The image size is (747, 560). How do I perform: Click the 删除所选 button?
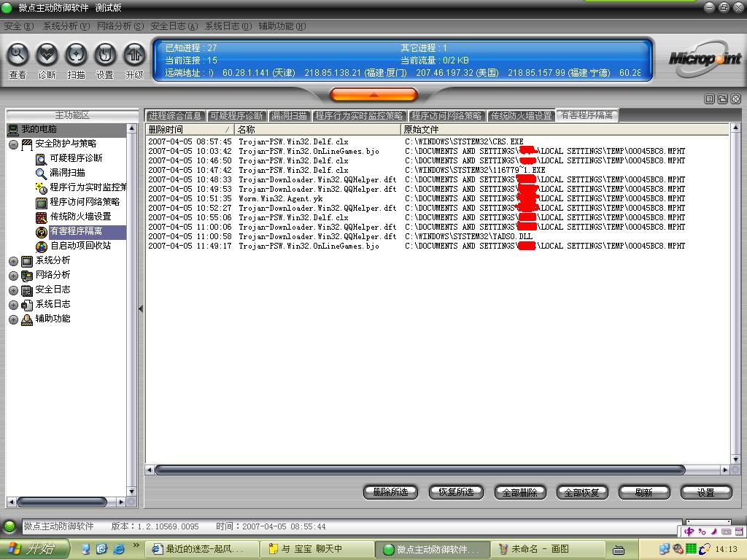point(390,492)
